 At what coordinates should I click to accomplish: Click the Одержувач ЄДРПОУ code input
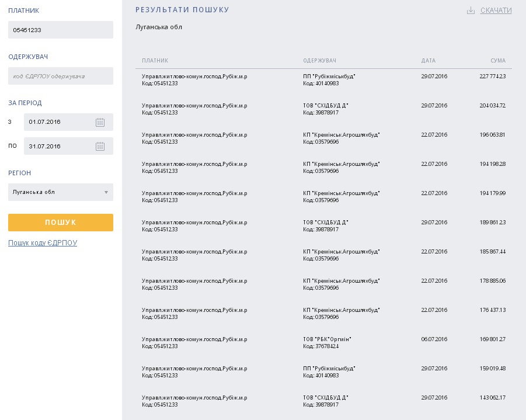click(x=60, y=76)
